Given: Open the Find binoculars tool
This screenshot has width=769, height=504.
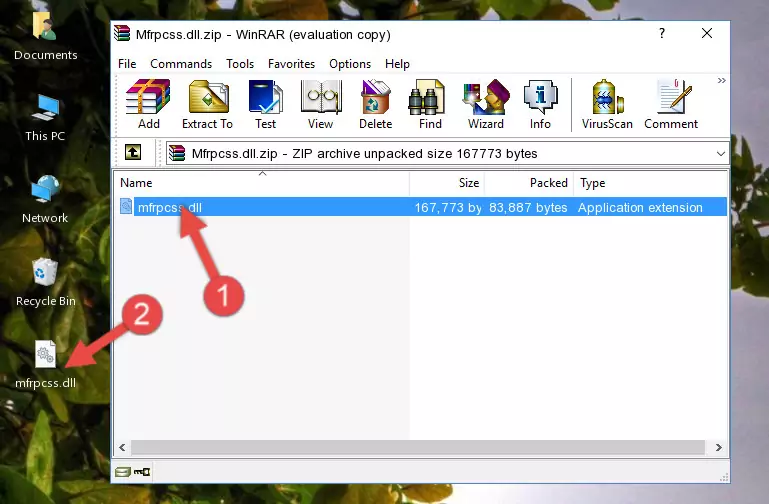Looking at the screenshot, I should 430,104.
